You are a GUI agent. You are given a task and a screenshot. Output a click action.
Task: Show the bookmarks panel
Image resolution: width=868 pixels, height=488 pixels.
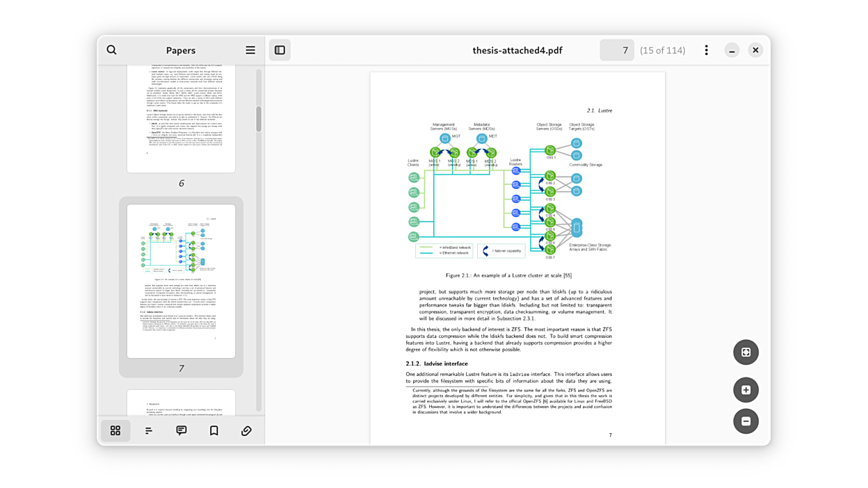click(x=214, y=431)
